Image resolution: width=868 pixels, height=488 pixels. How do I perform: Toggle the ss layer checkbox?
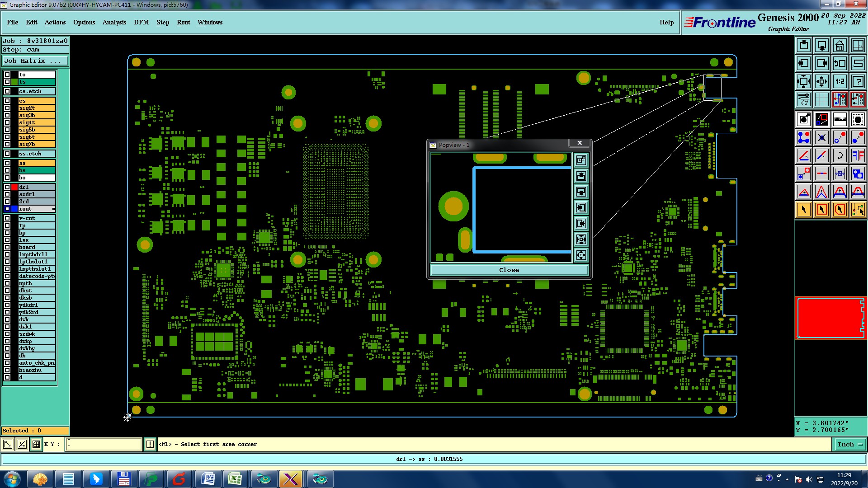click(x=7, y=163)
